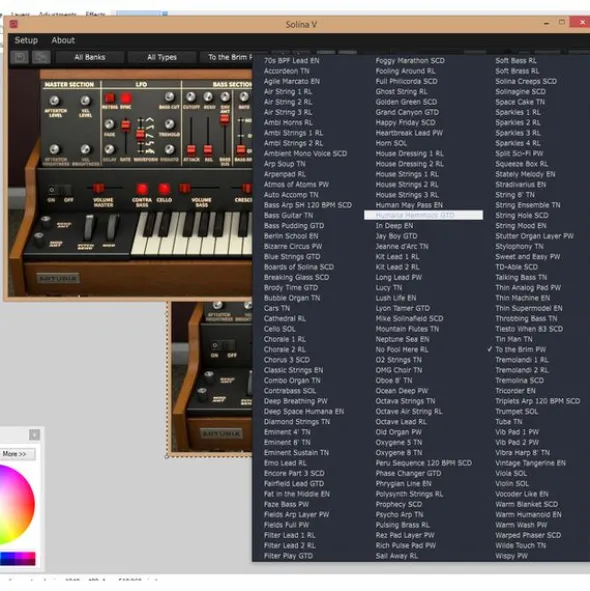This screenshot has height=591, width=590.
Task: Click the Vel Level knob
Action: [x=85, y=101]
